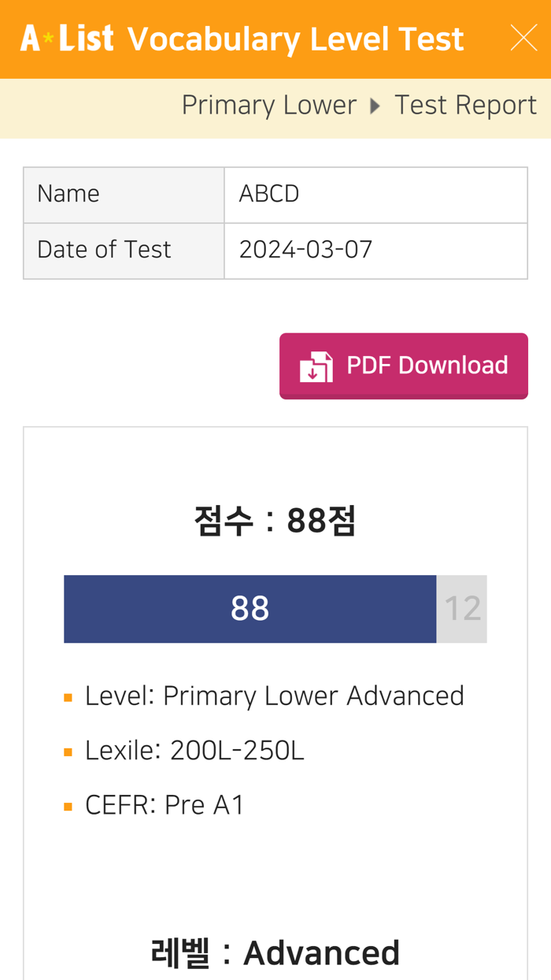The image size is (551, 980).
Task: Click the PDF Download button
Action: pyautogui.click(x=404, y=365)
